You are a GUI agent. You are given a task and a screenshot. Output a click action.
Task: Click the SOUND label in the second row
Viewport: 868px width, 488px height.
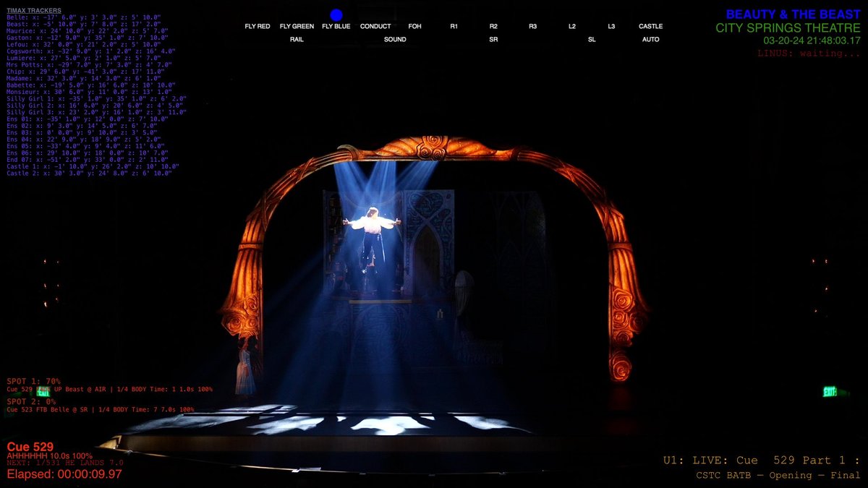(395, 39)
